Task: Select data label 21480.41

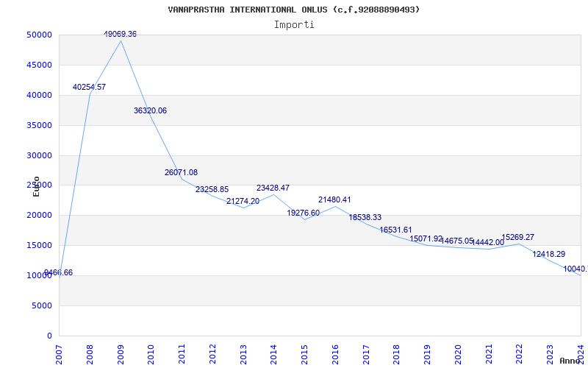Action: 334,199
